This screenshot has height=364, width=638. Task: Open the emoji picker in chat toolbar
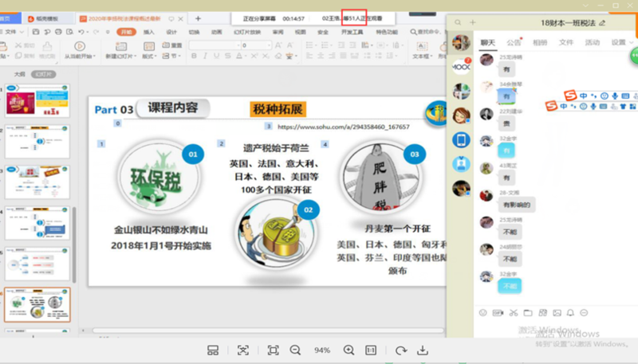coord(483,313)
